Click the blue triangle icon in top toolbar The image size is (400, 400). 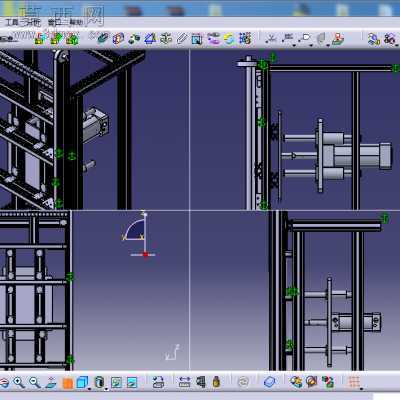[150, 39]
